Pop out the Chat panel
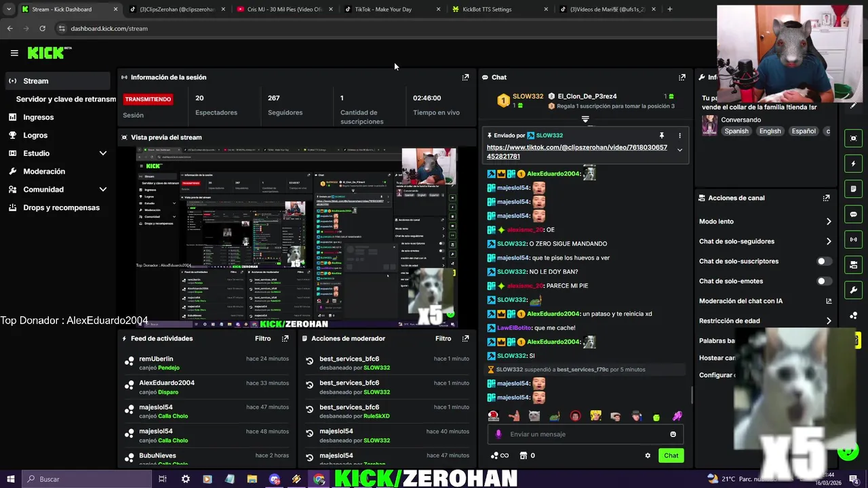This screenshot has height=488, width=868. [x=682, y=77]
